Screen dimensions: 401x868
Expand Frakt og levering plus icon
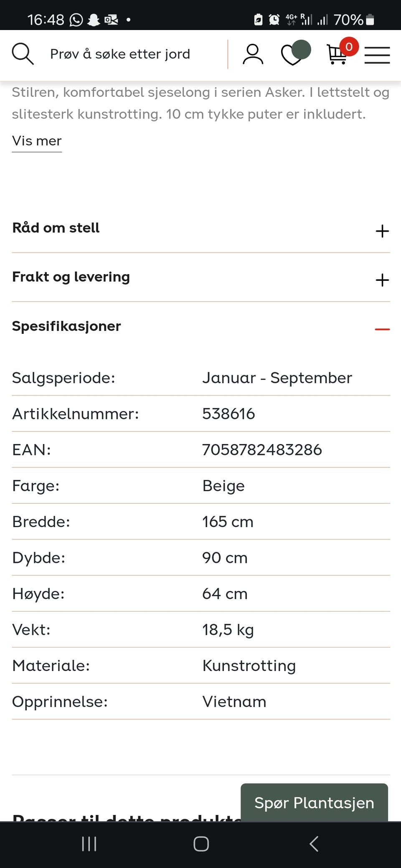382,280
